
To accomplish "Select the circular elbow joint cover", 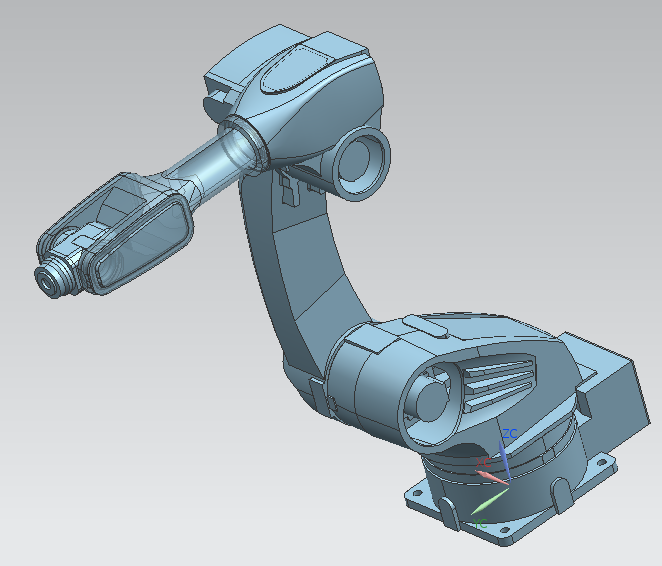I will point(362,162).
